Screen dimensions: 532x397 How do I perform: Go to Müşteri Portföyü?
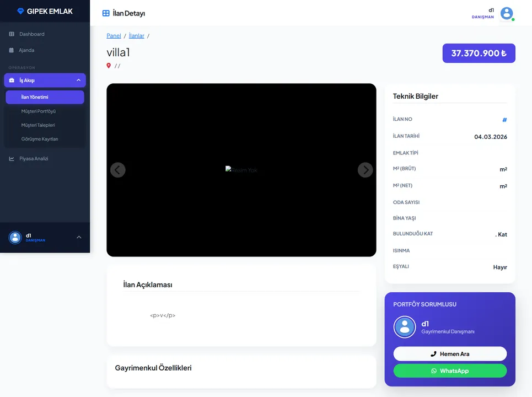[39, 111]
